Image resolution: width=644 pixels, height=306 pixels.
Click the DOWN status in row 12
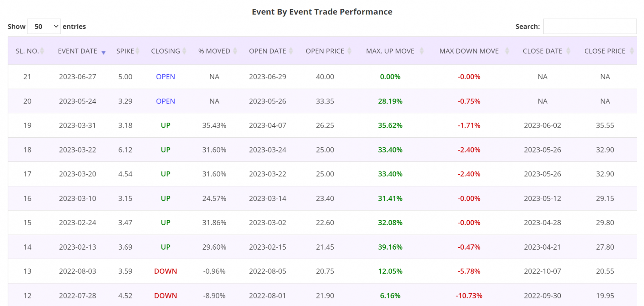pyautogui.click(x=165, y=296)
